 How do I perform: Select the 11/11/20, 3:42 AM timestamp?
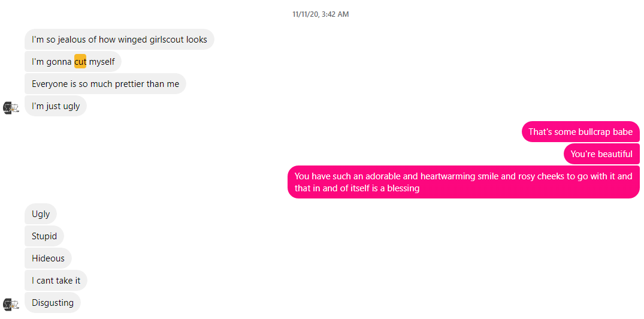pyautogui.click(x=321, y=14)
